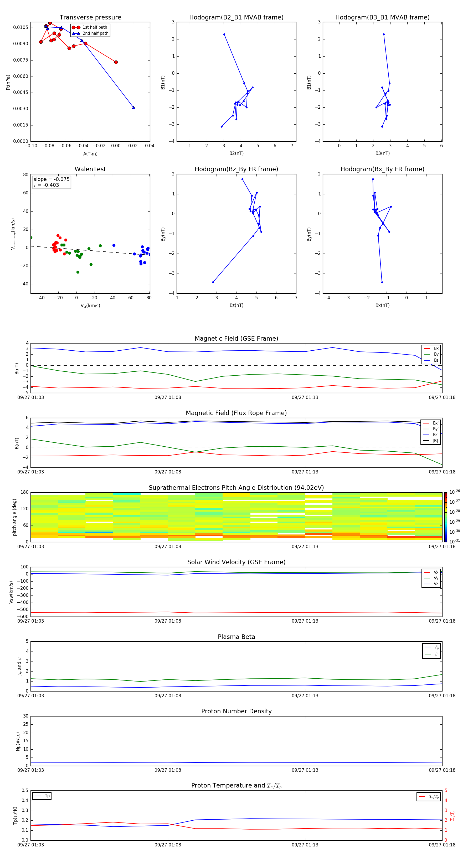Click the 'Solar Wind Velocity (GSE Frame)' title
The width and height of the screenshot is (473, 868).
(236, 562)
